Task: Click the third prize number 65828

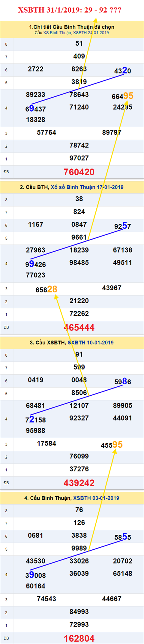Action: pyautogui.click(x=46, y=289)
